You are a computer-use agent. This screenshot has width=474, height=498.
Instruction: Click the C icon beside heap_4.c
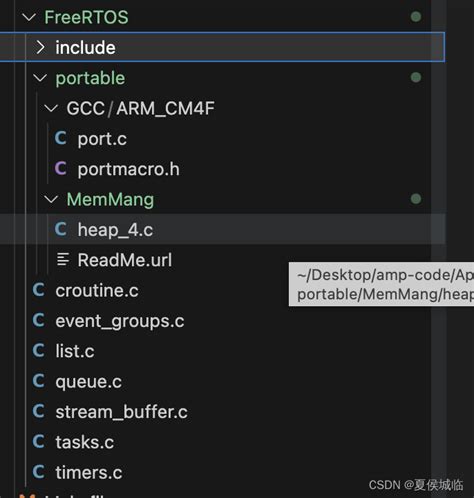click(61, 229)
